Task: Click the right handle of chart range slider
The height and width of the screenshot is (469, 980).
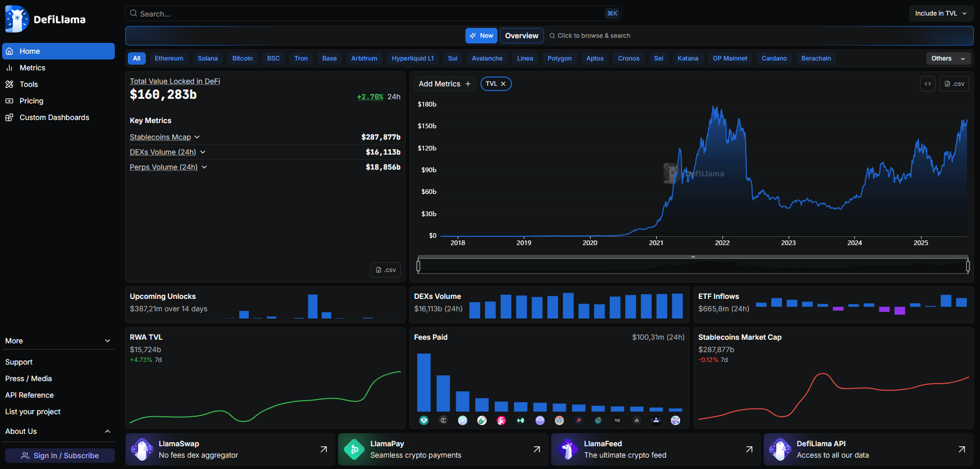Action: pyautogui.click(x=968, y=266)
